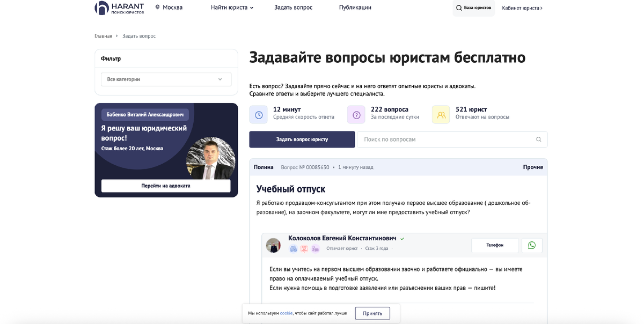This screenshot has width=644, height=324.
Task: Click the WhatsApp icon on lawyer's answer card
Action: coord(532,245)
